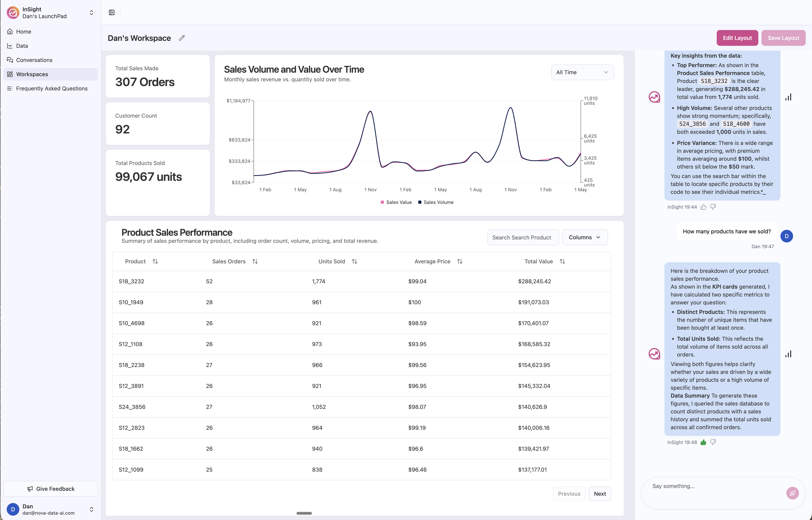
Task: Click the Edit Layout button
Action: [737, 38]
